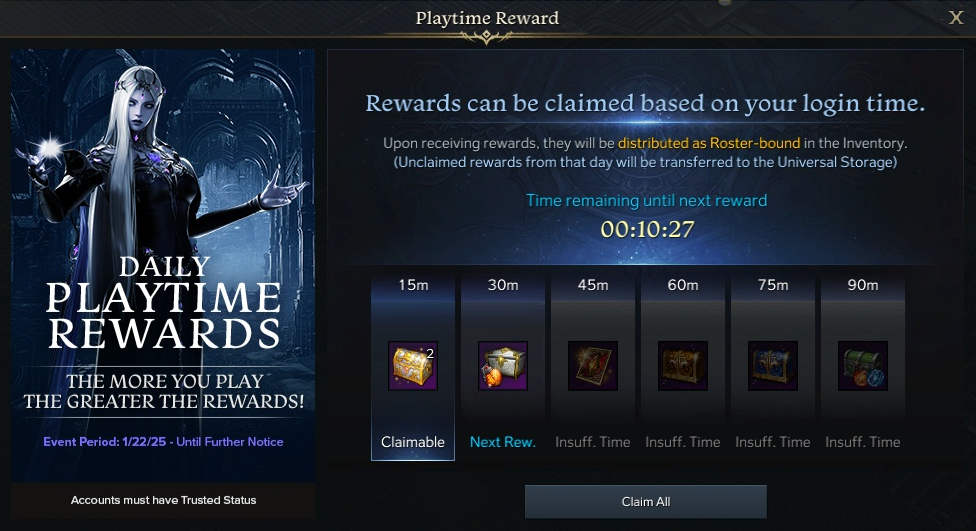
Task: Select the dark gold chest icon under 60m
Action: (683, 365)
